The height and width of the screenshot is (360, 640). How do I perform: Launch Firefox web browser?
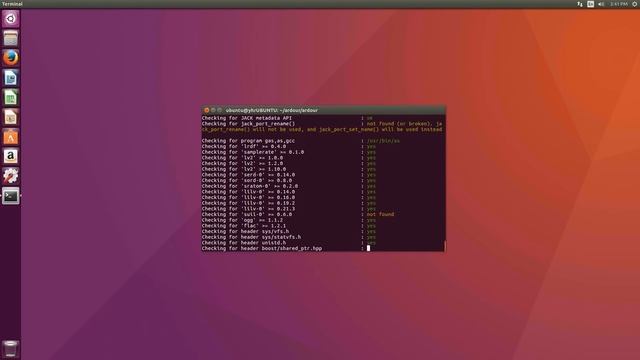point(11,58)
